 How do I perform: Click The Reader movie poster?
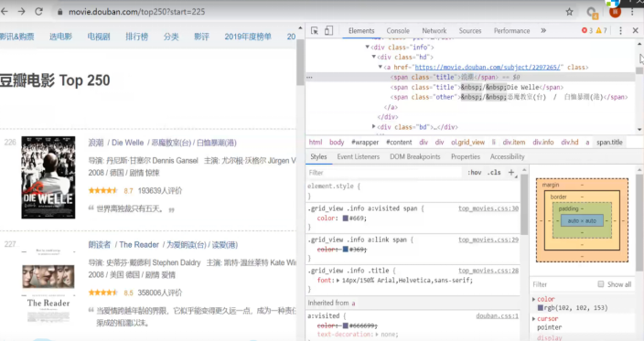(x=48, y=285)
